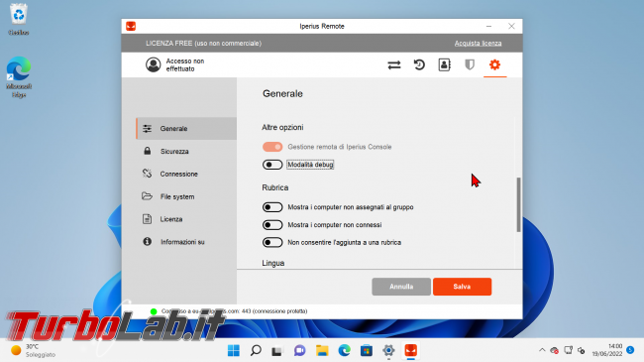
Task: Click the taskbar clock and date
Action: tap(607, 350)
